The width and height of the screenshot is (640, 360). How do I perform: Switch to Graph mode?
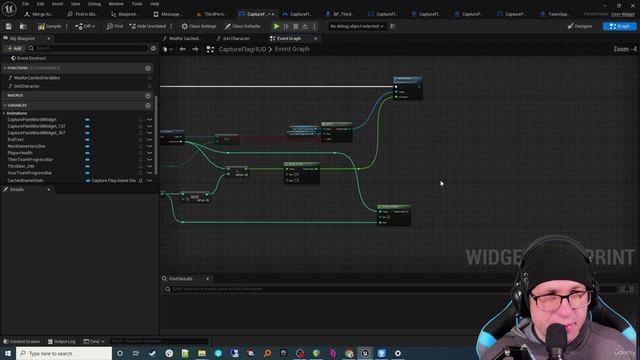point(619,26)
